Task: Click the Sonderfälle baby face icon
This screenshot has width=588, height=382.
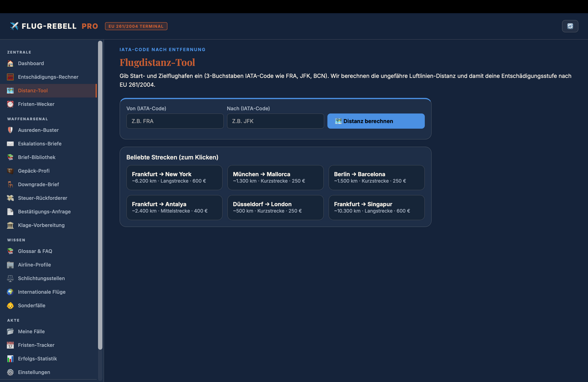Action: point(10,306)
